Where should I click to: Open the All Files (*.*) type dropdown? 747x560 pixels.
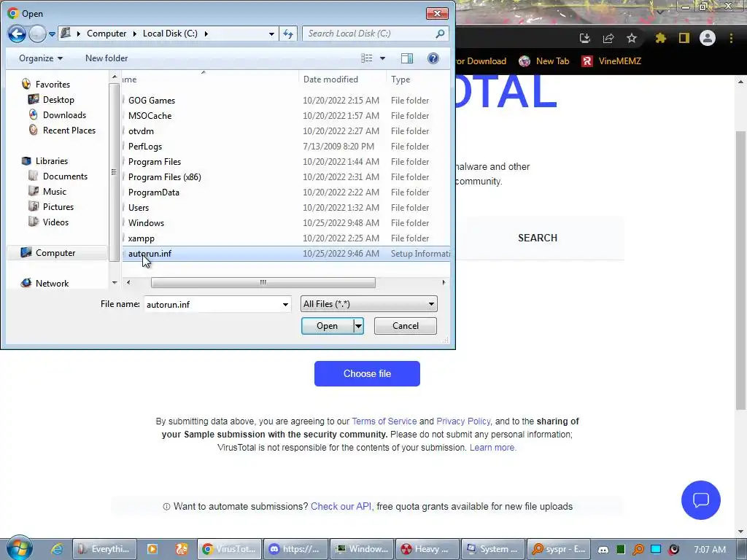pyautogui.click(x=368, y=304)
